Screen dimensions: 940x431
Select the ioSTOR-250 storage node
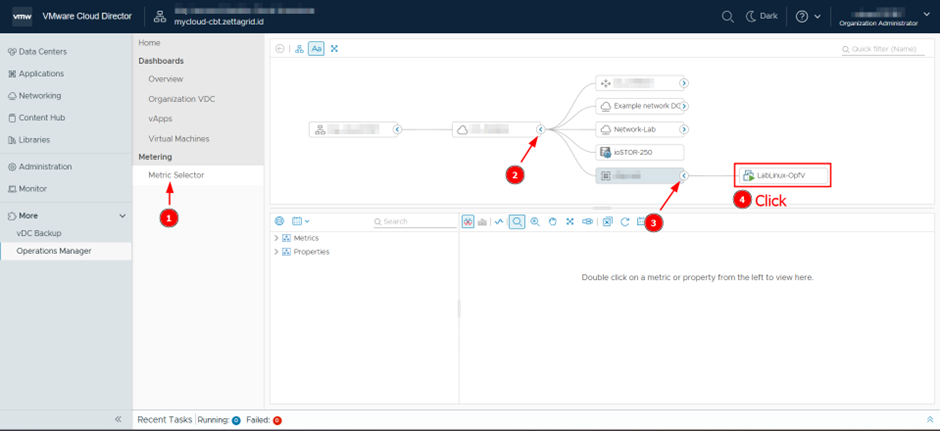point(639,152)
